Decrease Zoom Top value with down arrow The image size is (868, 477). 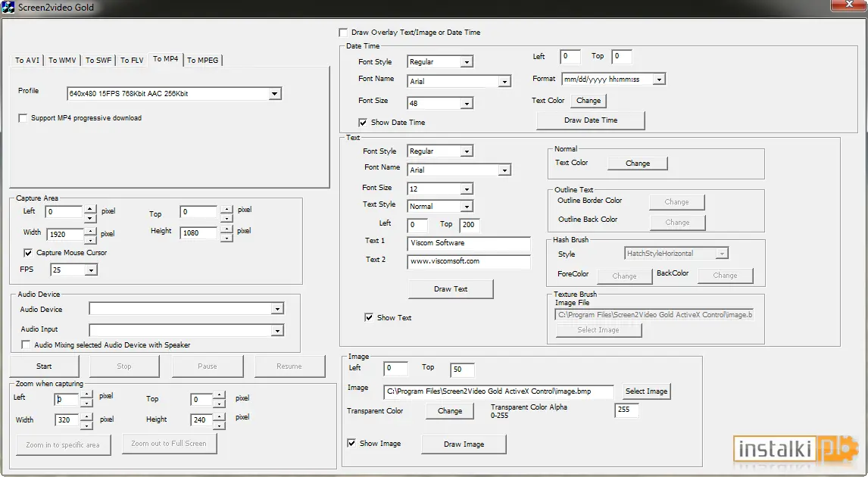(219, 404)
